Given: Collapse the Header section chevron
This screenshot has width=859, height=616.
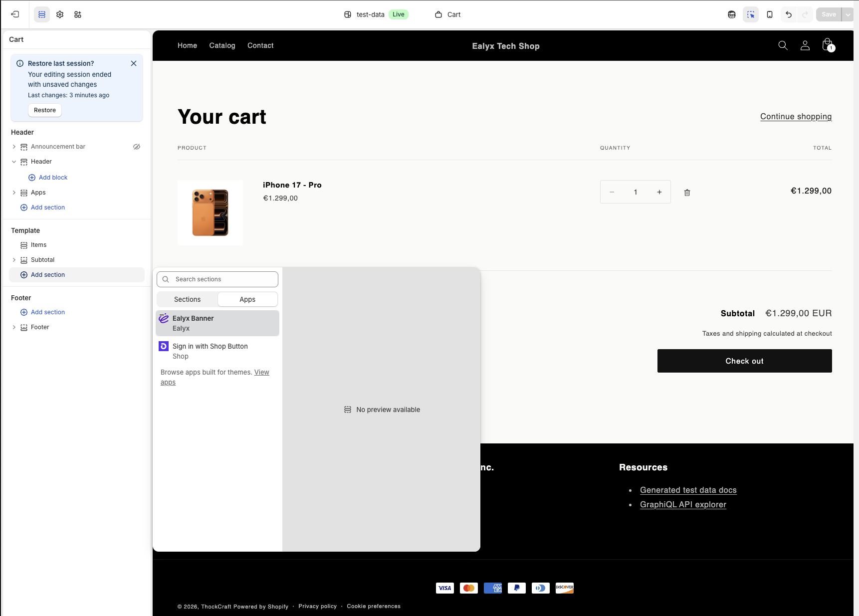Looking at the screenshot, I should click(x=14, y=162).
